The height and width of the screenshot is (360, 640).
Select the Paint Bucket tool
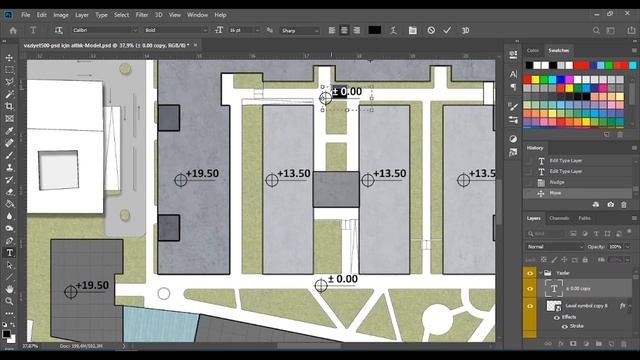click(x=9, y=204)
